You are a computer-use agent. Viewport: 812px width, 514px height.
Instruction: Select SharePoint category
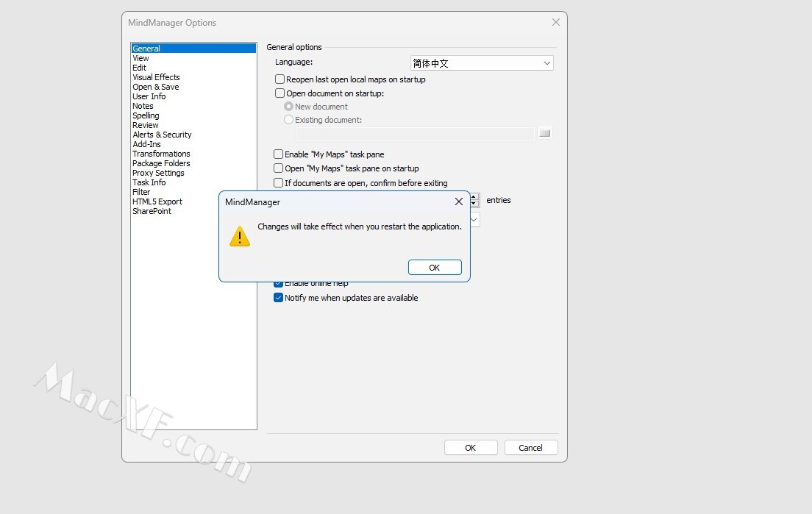152,211
